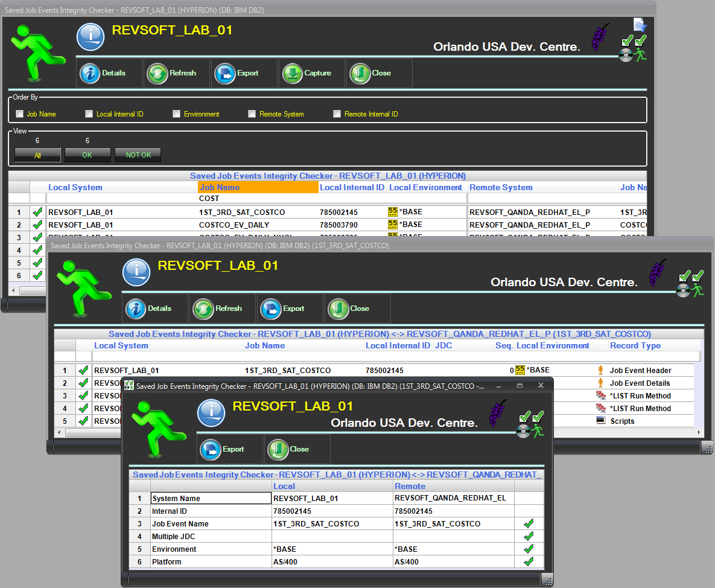The height and width of the screenshot is (588, 715).
Task: Filter the view with NOT OK button
Action: 138,155
